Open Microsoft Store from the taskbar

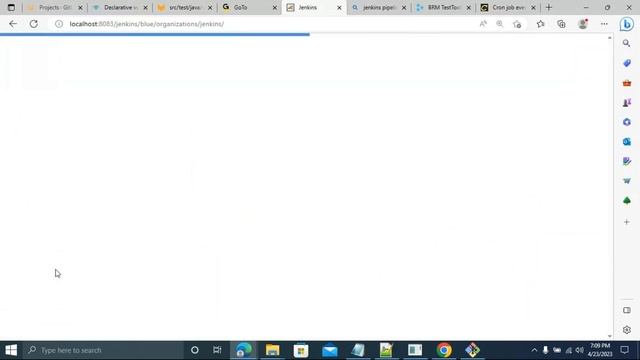(x=301, y=350)
